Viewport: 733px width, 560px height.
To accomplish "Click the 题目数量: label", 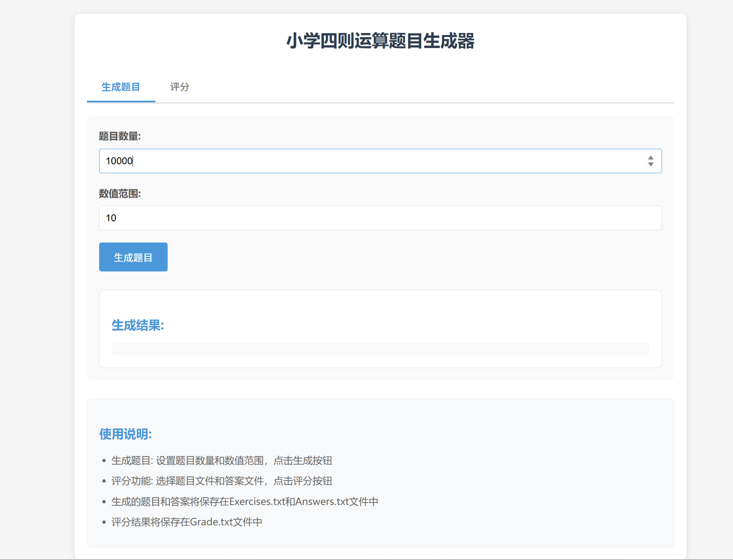I will click(x=120, y=136).
